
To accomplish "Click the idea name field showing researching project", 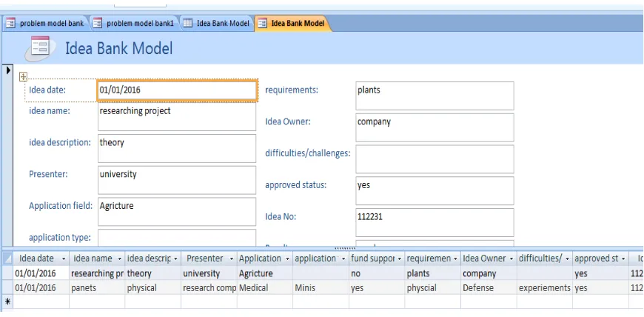I will click(x=177, y=116).
